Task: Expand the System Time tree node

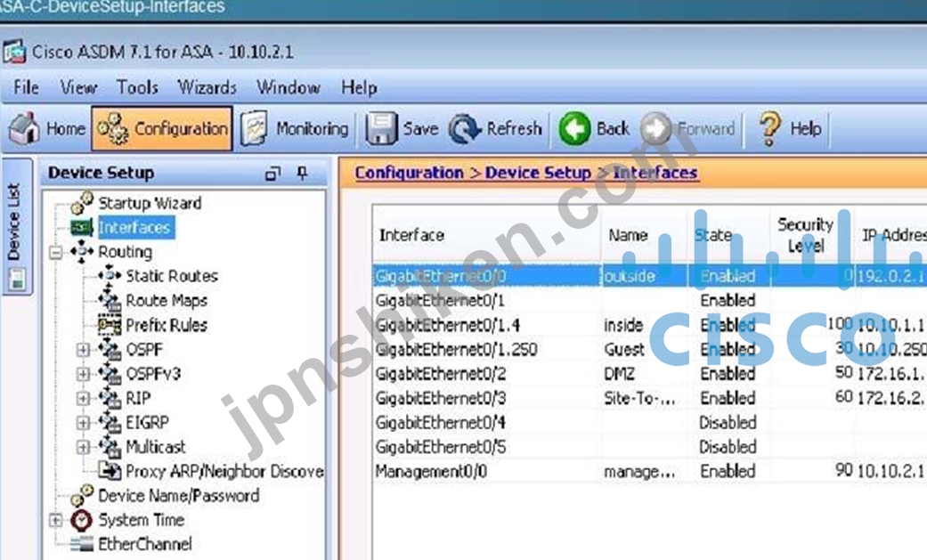Action: 55,520
